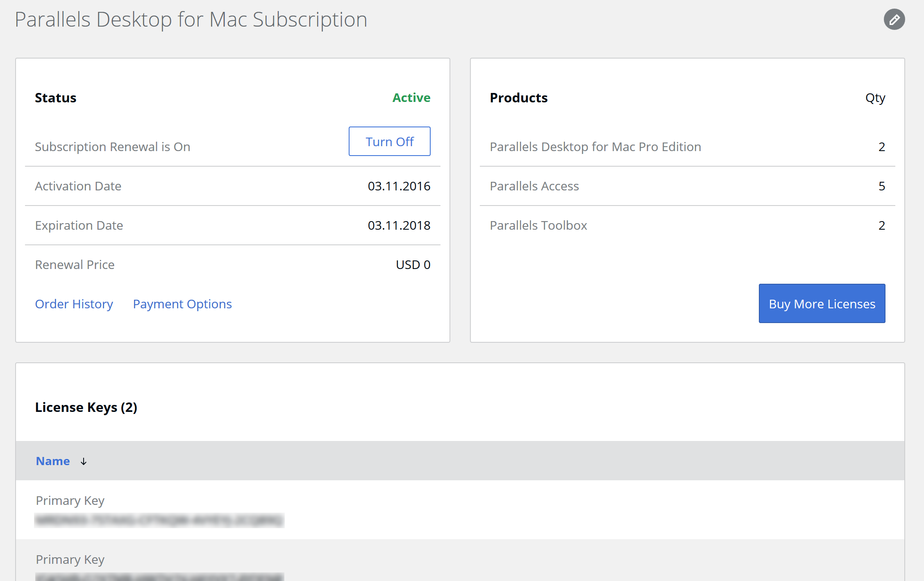Image resolution: width=924 pixels, height=581 pixels.
Task: Select the first Primary Key row
Action: (70, 500)
